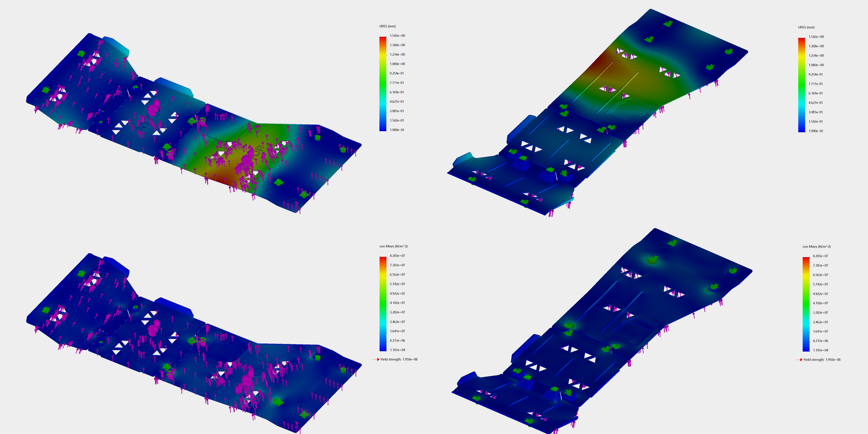Select the von Mises (N/m^2) title beside the underside stress plot
Screen dimensions: 868x434
point(816,247)
